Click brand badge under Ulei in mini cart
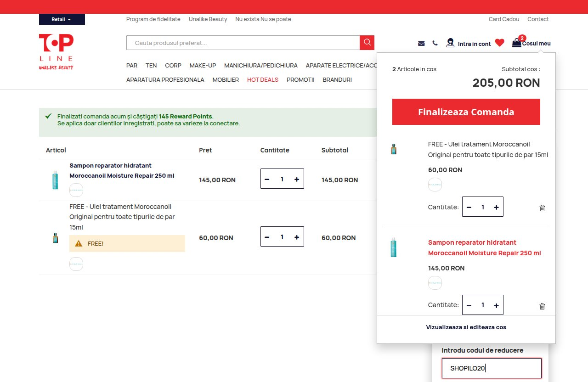Image resolution: width=588 pixels, height=382 pixels. coord(435,185)
